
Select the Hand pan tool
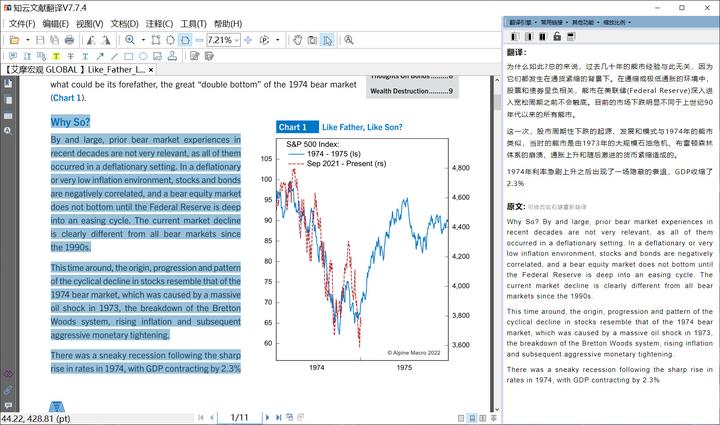coord(296,40)
